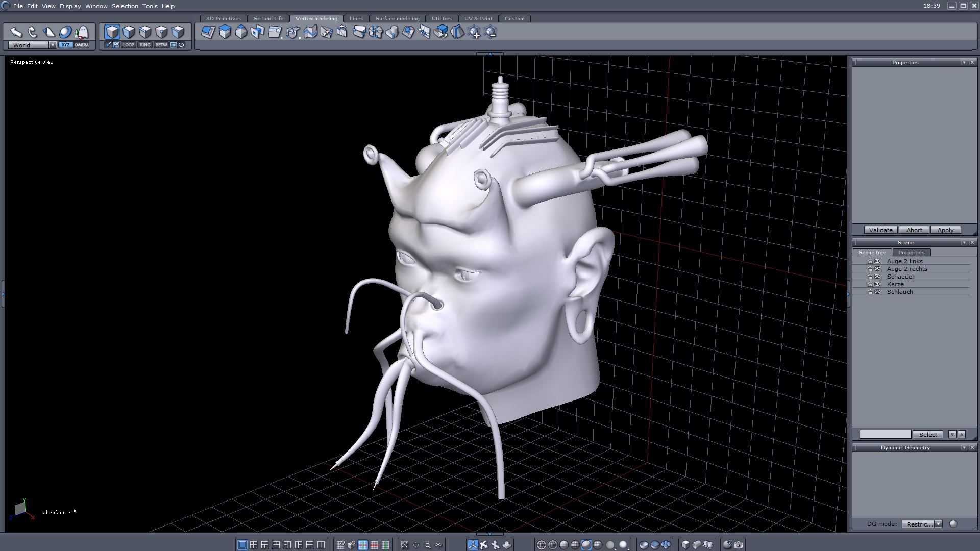Open the DG mode Restric dropdown
Screen dimensions: 980x551
click(x=938, y=524)
